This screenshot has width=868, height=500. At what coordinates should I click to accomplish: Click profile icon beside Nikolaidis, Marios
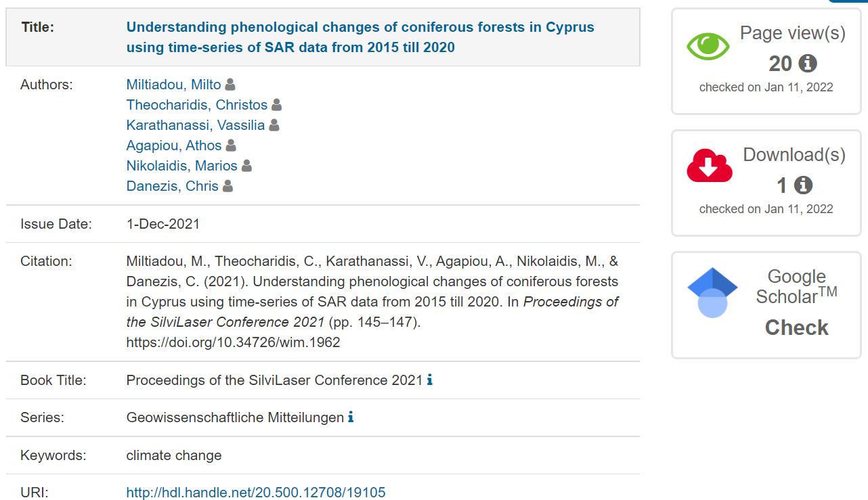tap(246, 166)
